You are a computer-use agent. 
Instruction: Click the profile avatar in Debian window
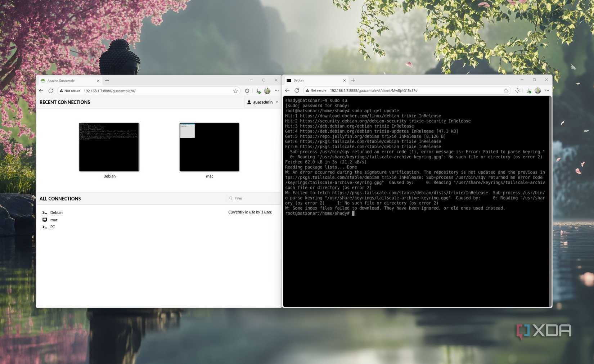click(x=538, y=91)
